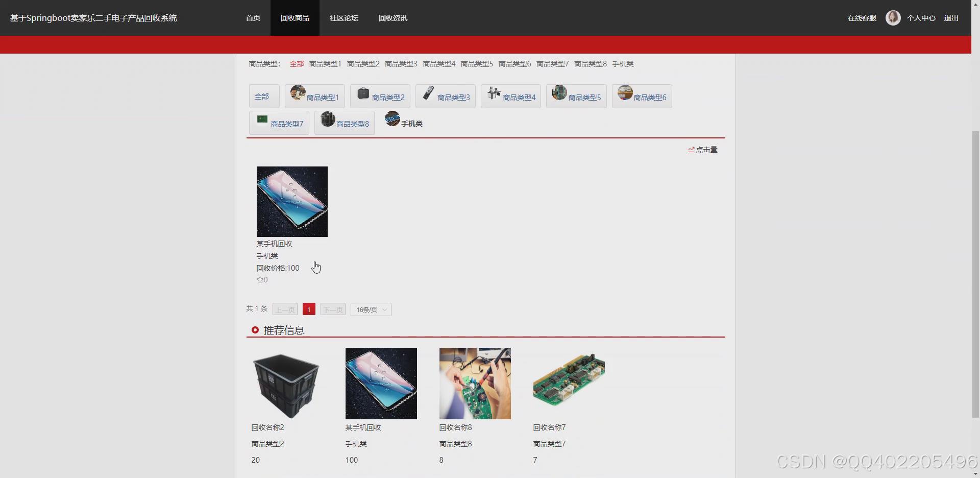Click the 下一页 pagination button
This screenshot has height=478, width=980.
click(332, 309)
